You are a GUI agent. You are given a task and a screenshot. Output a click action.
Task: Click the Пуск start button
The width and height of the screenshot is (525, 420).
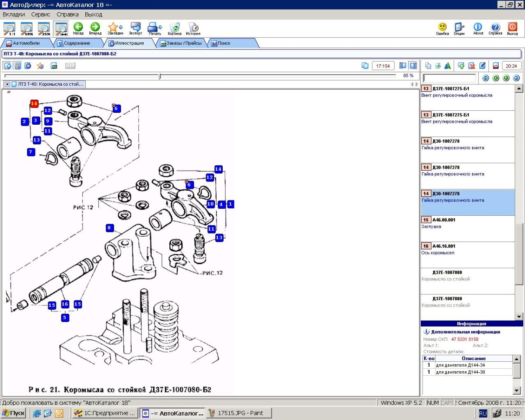click(x=13, y=413)
